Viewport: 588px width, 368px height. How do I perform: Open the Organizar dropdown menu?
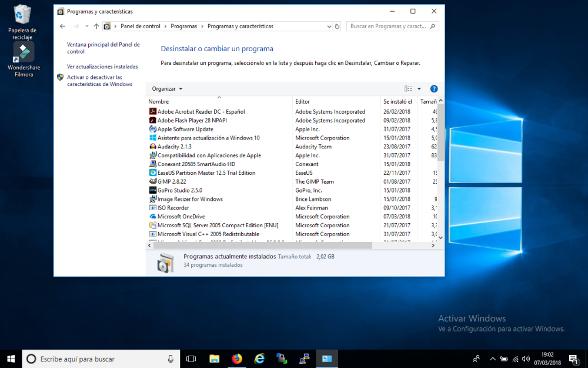click(x=167, y=89)
